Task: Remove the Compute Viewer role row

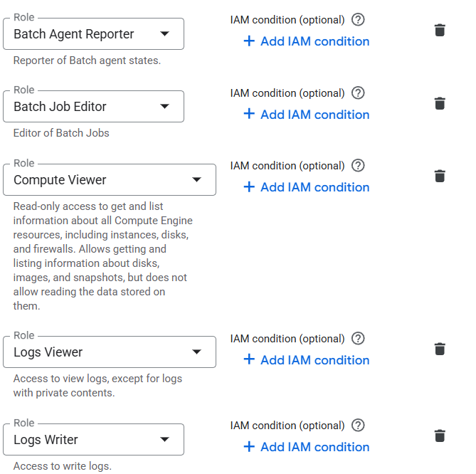Action: [440, 176]
